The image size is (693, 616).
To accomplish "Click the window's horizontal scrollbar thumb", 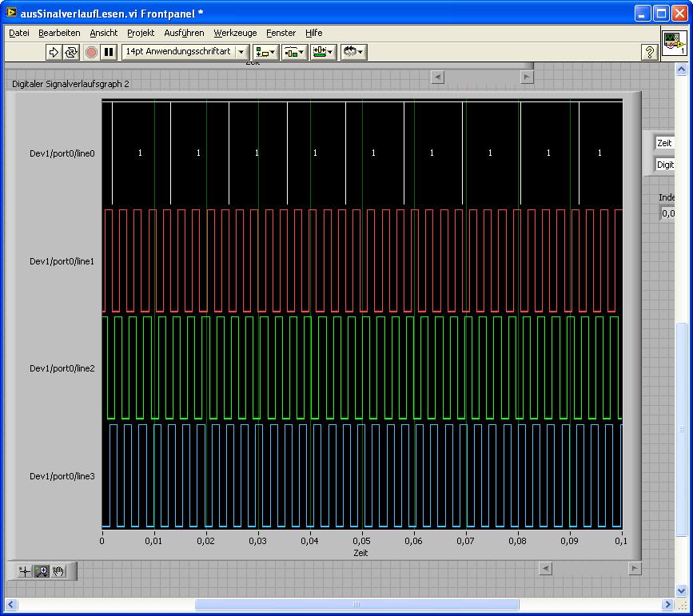I will point(356,605).
